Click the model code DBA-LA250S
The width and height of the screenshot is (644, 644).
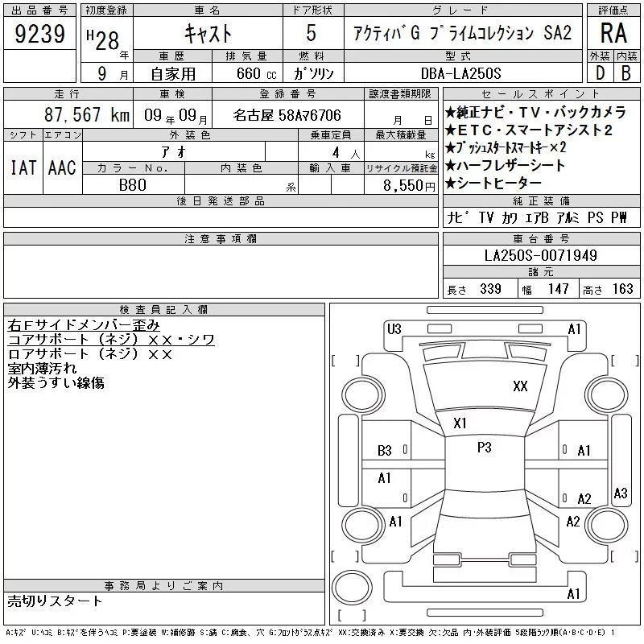point(460,73)
